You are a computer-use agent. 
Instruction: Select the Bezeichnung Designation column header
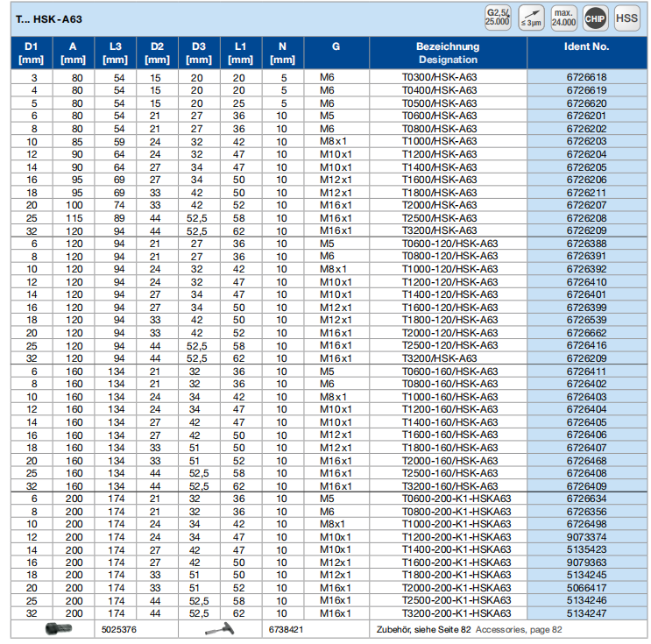pos(448,53)
